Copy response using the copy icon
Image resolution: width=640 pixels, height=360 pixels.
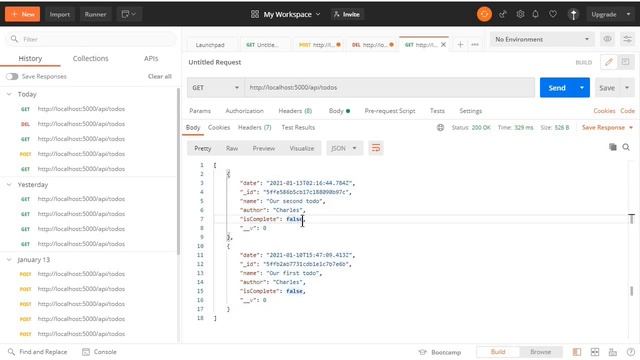pyautogui.click(x=613, y=147)
